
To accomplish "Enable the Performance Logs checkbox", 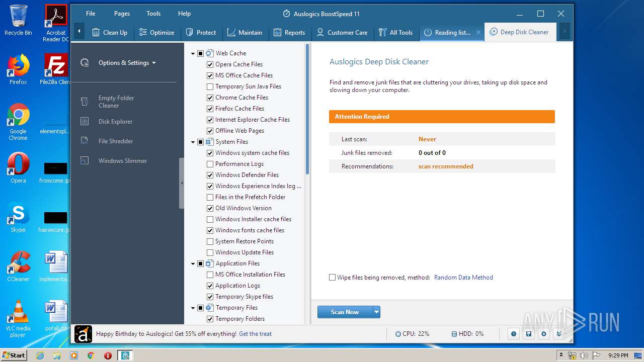I will [x=210, y=164].
